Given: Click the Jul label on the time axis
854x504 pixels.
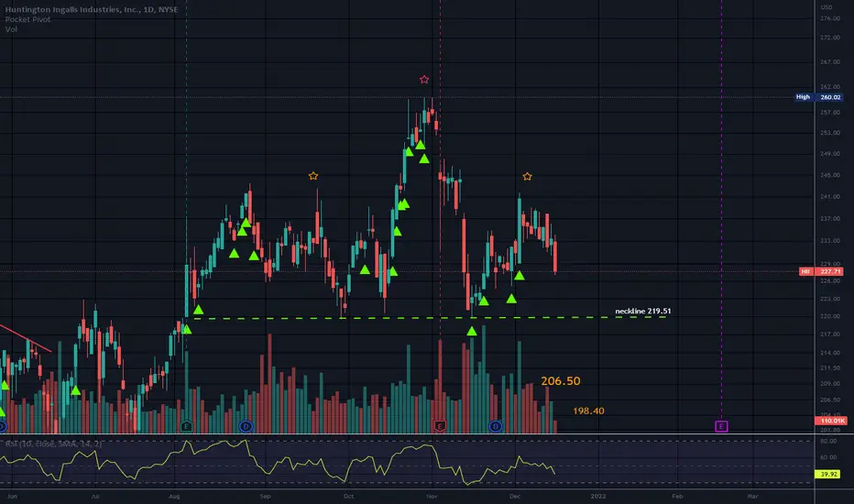Looking at the screenshot, I should tap(95, 497).
